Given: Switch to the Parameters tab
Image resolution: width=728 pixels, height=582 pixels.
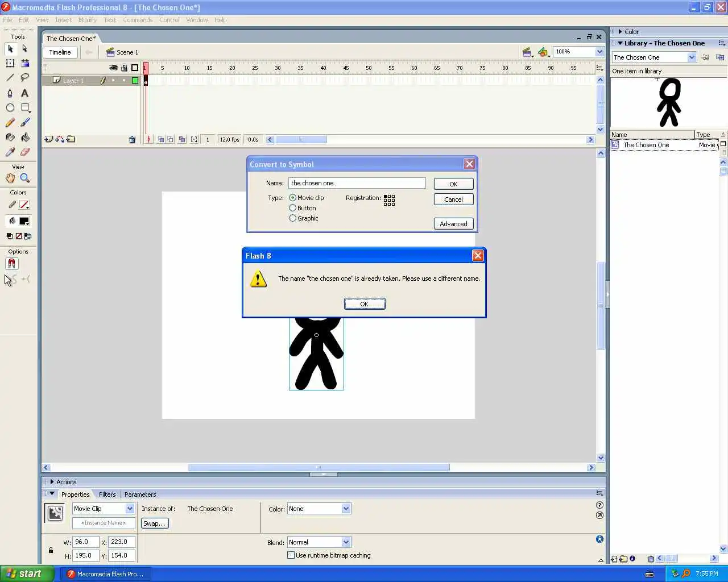Looking at the screenshot, I should tap(140, 494).
